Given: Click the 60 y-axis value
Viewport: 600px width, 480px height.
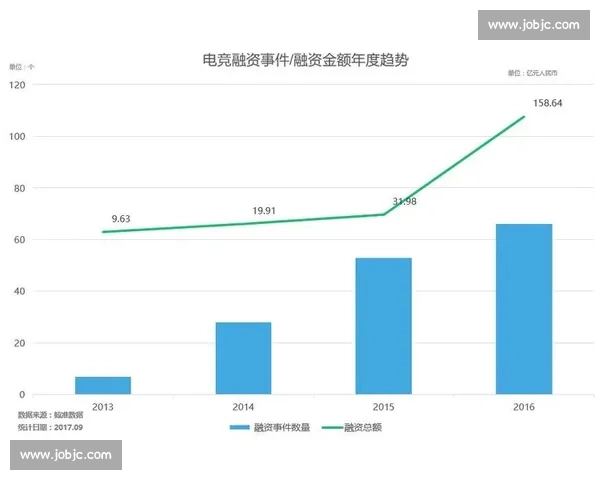Looking at the screenshot, I should click(20, 240).
